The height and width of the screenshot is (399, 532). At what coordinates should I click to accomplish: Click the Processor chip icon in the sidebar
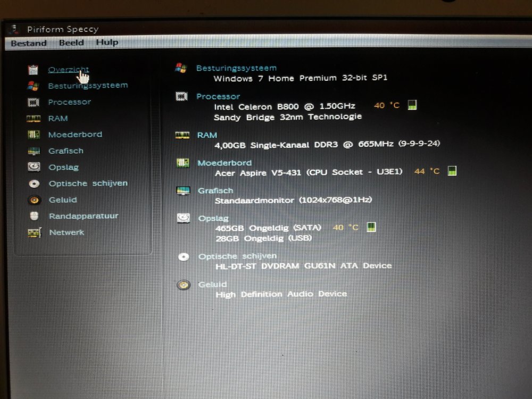pos(34,102)
